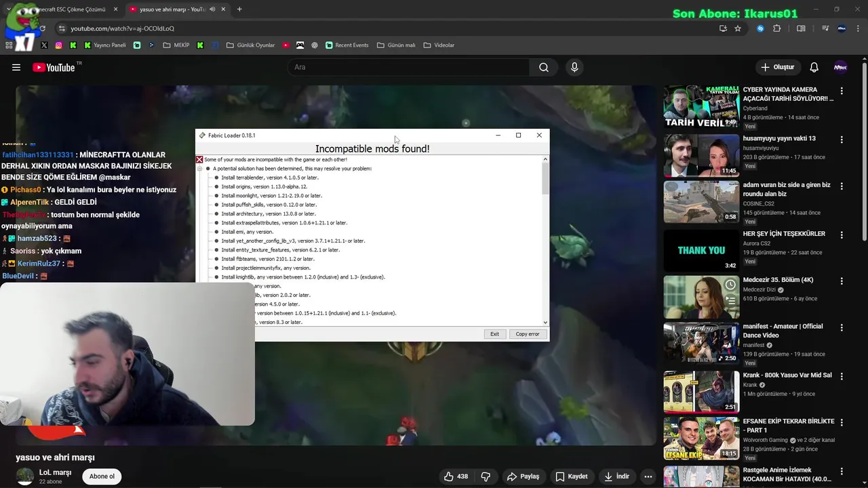Click the Chrome extensions puzzle icon
Viewport: 868px width, 488px height.
point(777,28)
